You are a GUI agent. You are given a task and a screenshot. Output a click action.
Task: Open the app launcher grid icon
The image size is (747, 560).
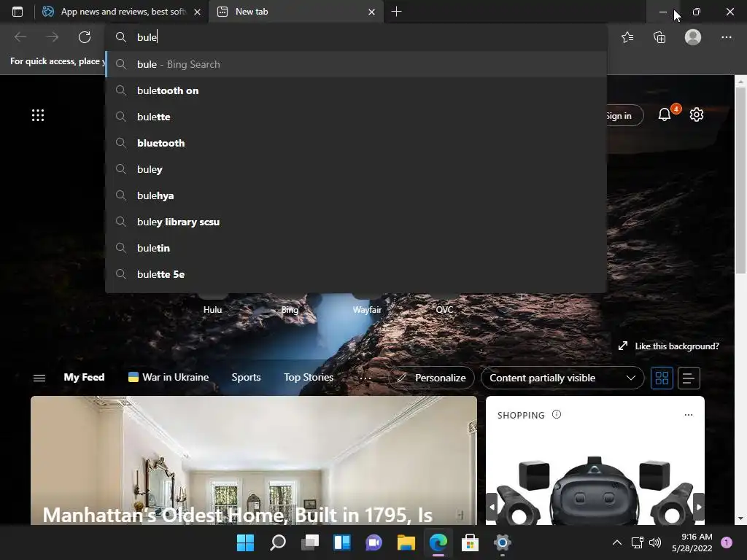pos(38,115)
